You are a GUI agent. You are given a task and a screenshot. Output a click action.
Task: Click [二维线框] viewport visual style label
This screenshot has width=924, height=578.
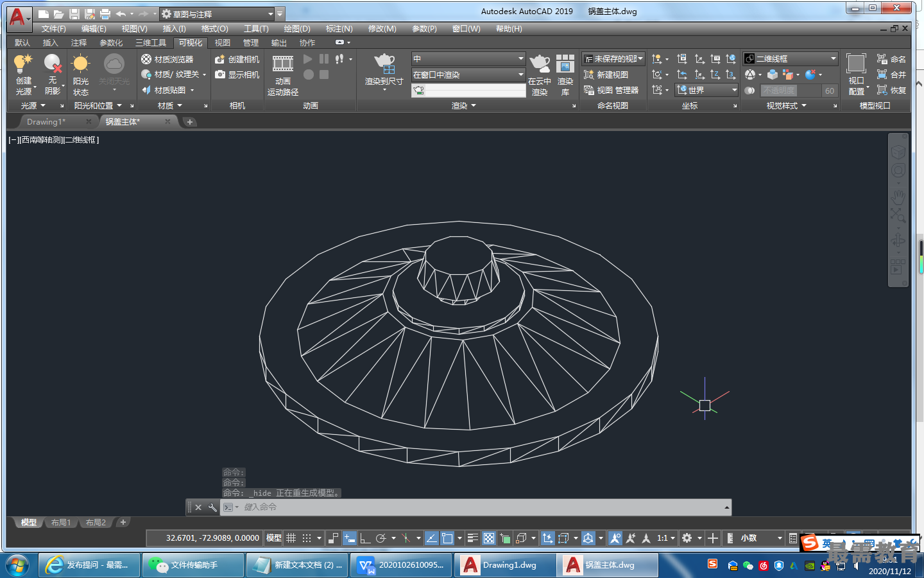click(x=81, y=140)
